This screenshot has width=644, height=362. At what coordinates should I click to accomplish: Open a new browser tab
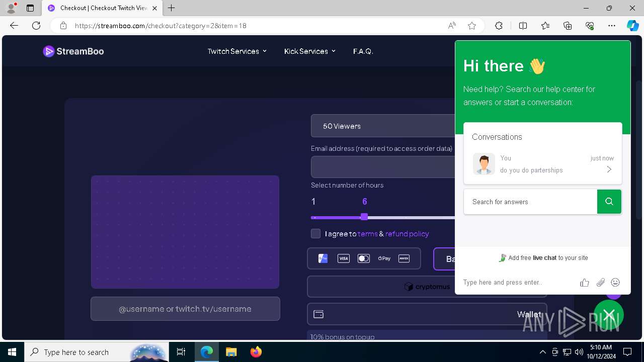click(172, 8)
